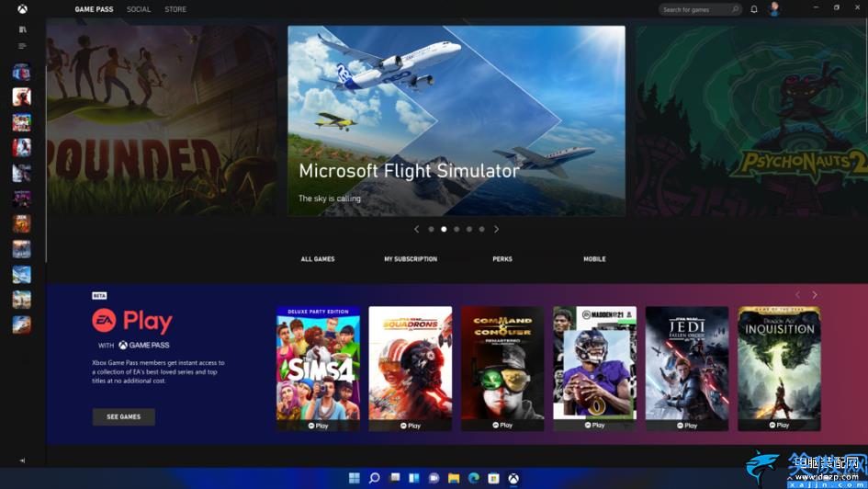Go to next EA Play games page
This screenshot has height=489, width=868.
pos(815,295)
